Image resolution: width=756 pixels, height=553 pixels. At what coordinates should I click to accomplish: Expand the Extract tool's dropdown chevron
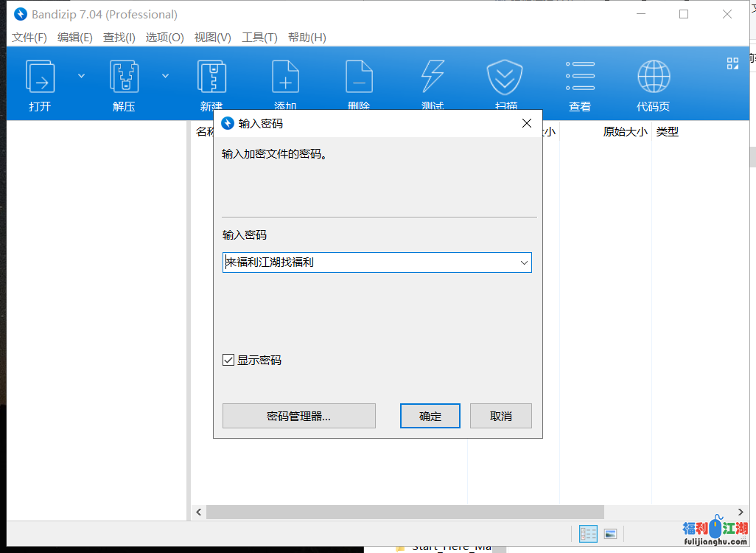(165, 75)
